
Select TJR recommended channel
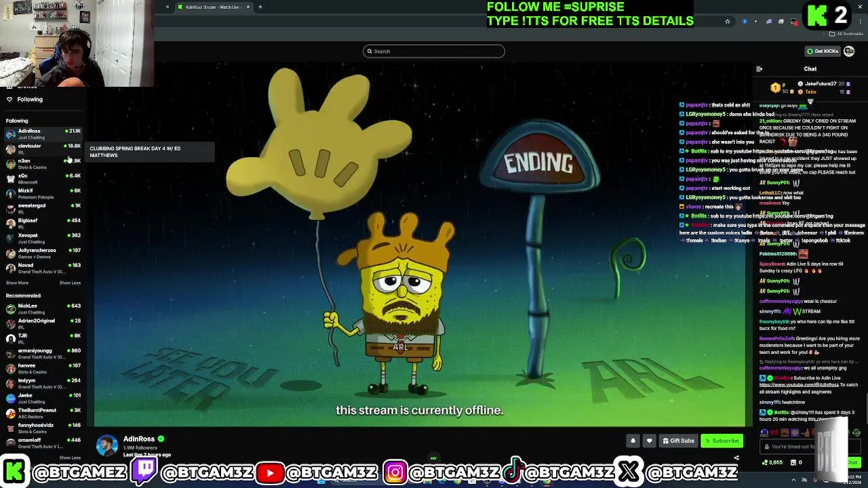(x=43, y=338)
